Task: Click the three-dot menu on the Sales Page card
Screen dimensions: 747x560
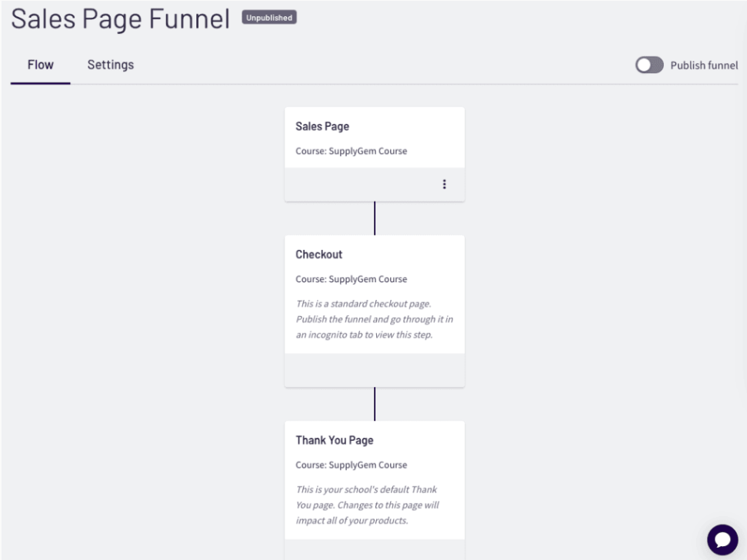Action: click(x=445, y=184)
